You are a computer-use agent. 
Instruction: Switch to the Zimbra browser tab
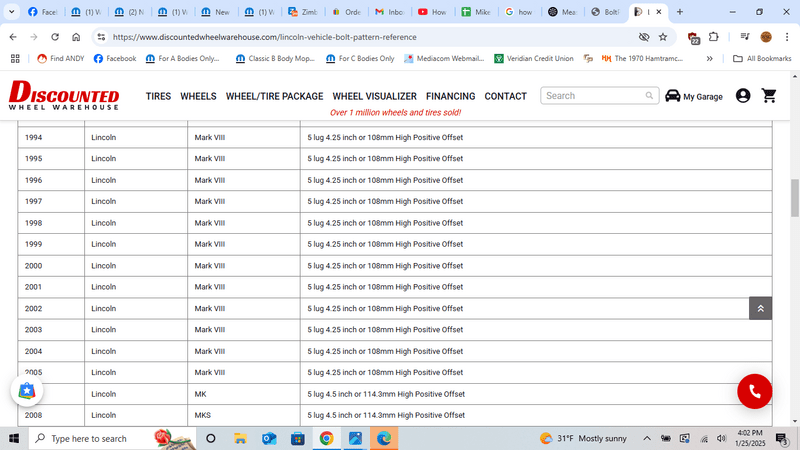pyautogui.click(x=305, y=12)
